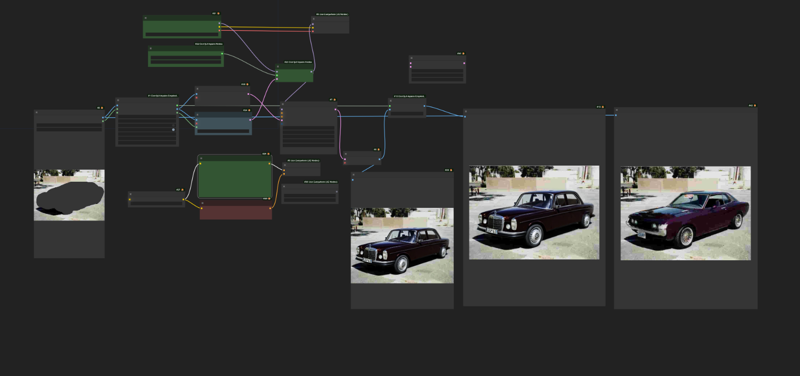Click the collapse dot on the red node
This screenshot has width=800, height=376.
click(x=203, y=203)
